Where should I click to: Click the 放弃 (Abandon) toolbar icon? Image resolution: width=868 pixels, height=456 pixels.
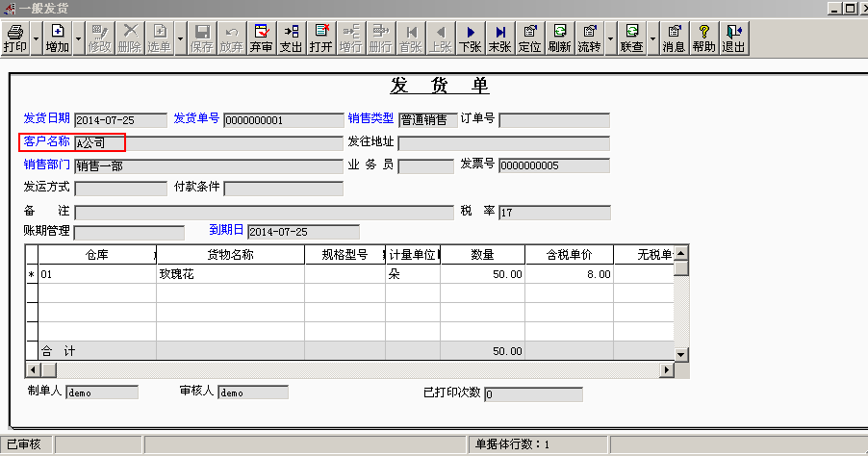tap(231, 38)
